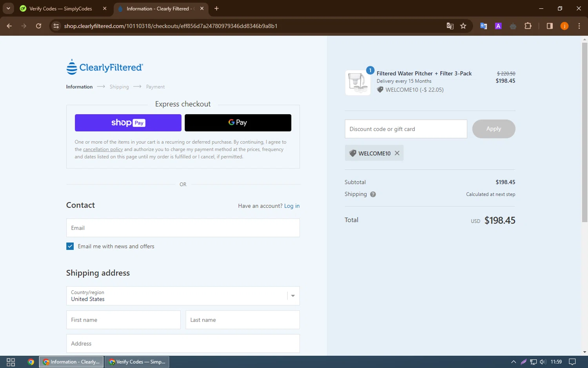Toggle the browser side panel icon
This screenshot has width=588, height=368.
pos(550,26)
